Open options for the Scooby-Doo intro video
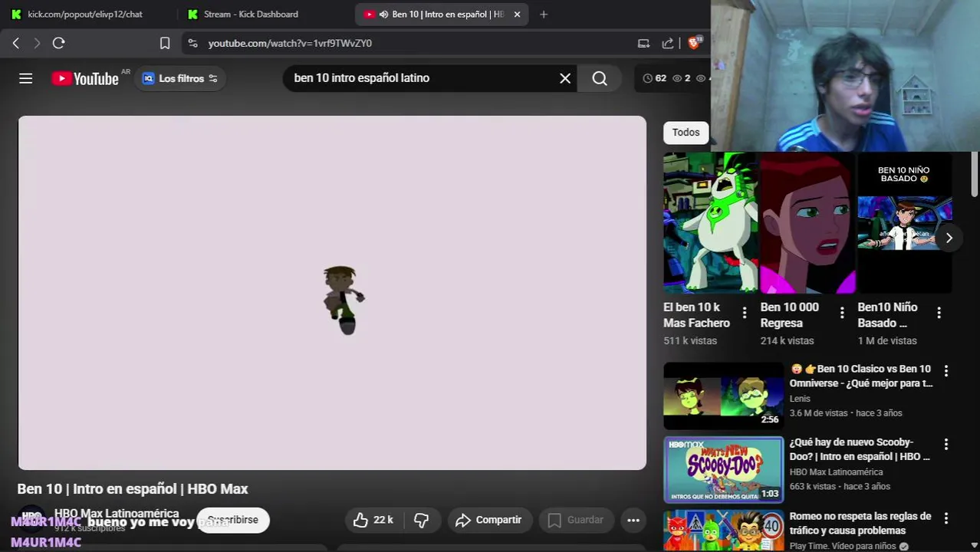The height and width of the screenshot is (552, 980). click(x=945, y=444)
